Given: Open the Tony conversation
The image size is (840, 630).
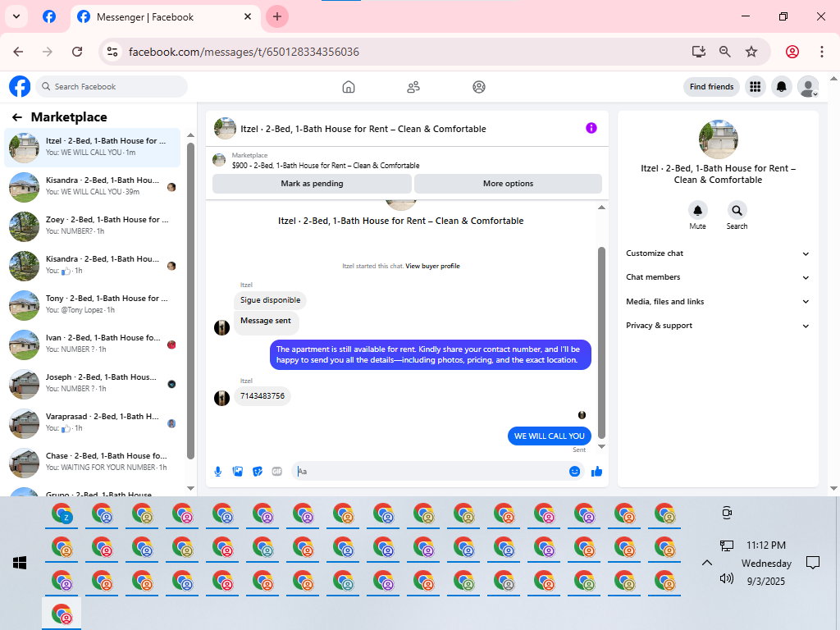Looking at the screenshot, I should pos(92,305).
